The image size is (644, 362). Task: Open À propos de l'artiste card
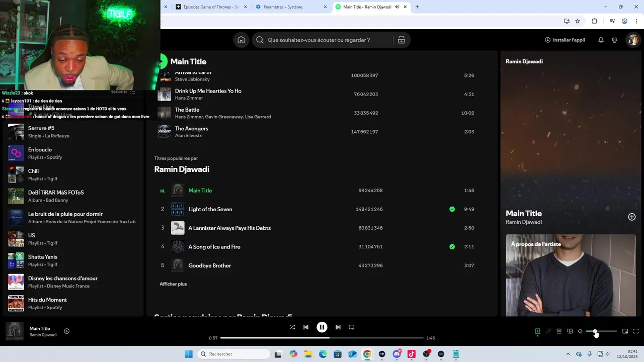(x=570, y=275)
